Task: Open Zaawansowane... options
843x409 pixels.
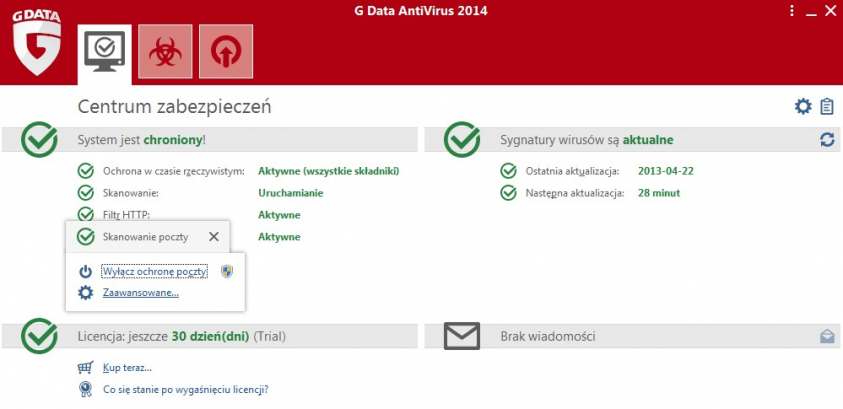Action: coord(140,293)
